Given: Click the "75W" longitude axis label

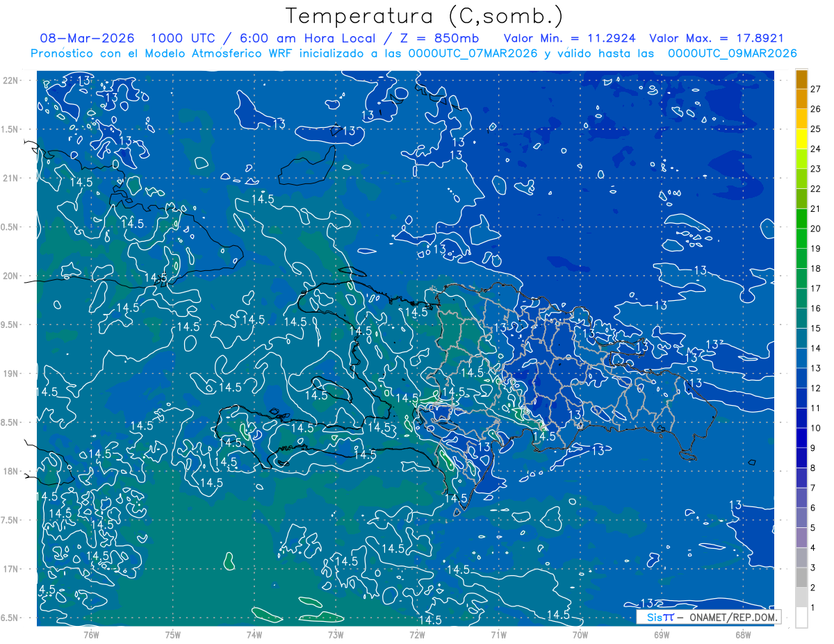Looking at the screenshot, I should coord(172,634).
